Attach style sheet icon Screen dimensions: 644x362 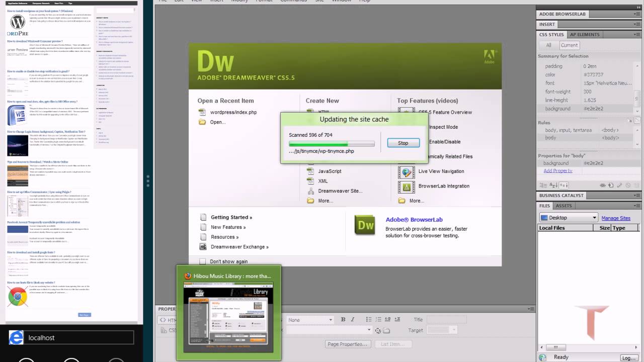pos(603,186)
